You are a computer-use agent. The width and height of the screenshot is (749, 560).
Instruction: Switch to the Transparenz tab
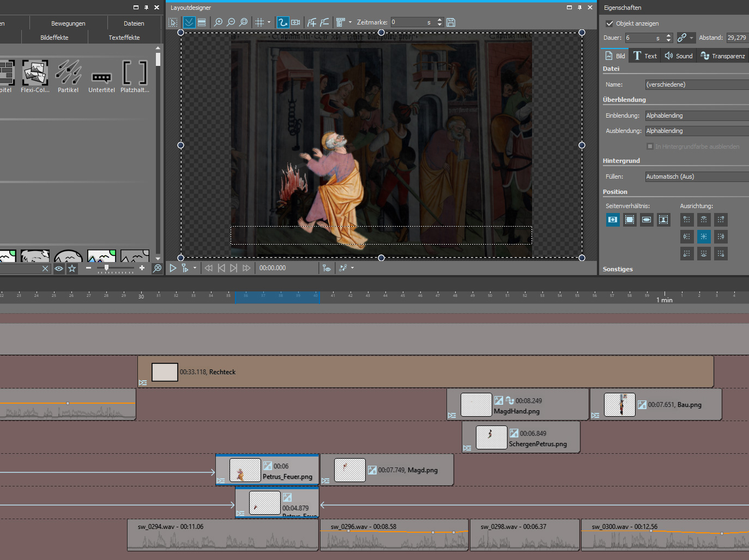tap(722, 56)
